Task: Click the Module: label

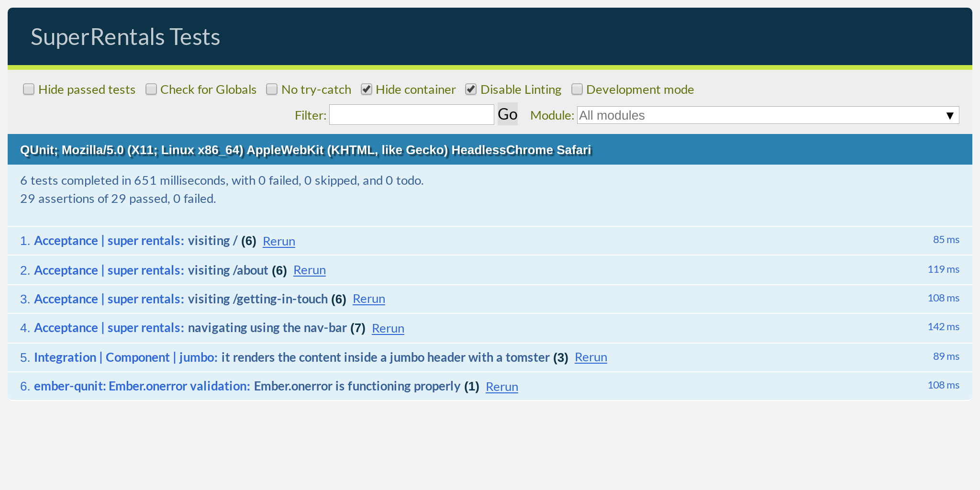Action: point(552,115)
